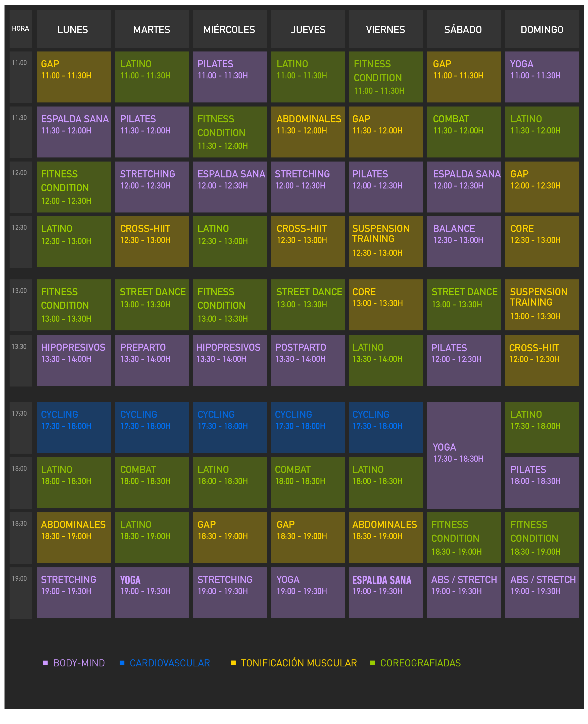
Task: Open Monday STRETCHING 19:00 class
Action: pos(74,593)
